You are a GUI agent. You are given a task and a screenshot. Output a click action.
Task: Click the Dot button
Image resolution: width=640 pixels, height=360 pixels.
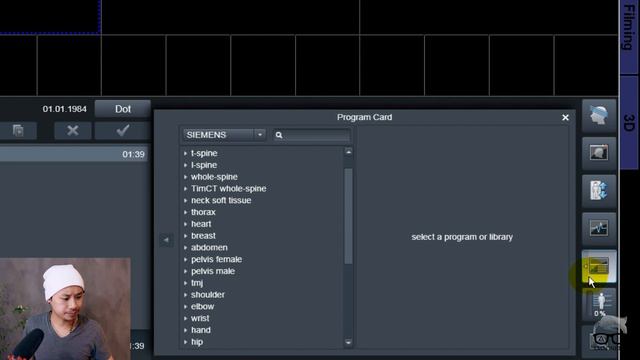click(x=122, y=109)
